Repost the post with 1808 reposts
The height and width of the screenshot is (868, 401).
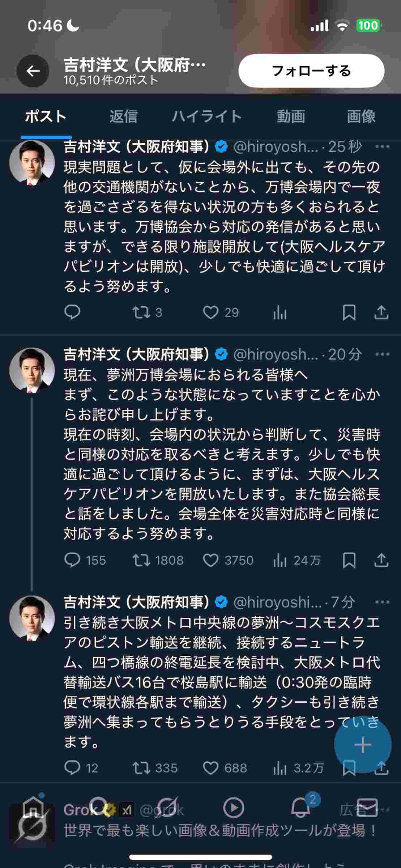pyautogui.click(x=141, y=560)
